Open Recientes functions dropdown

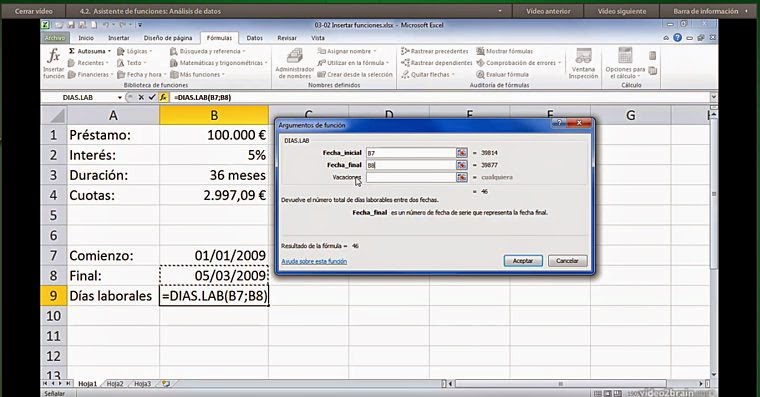(x=87, y=63)
